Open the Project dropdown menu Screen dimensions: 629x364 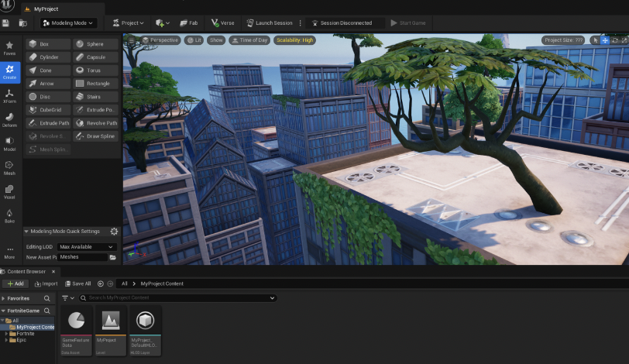(x=129, y=23)
